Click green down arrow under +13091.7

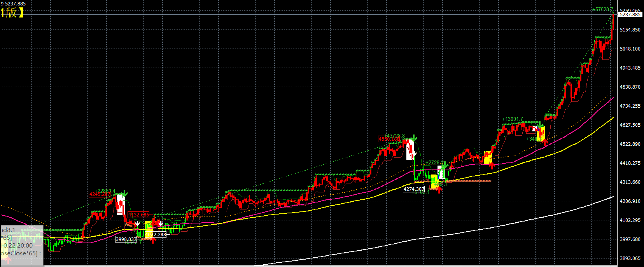tap(540, 125)
